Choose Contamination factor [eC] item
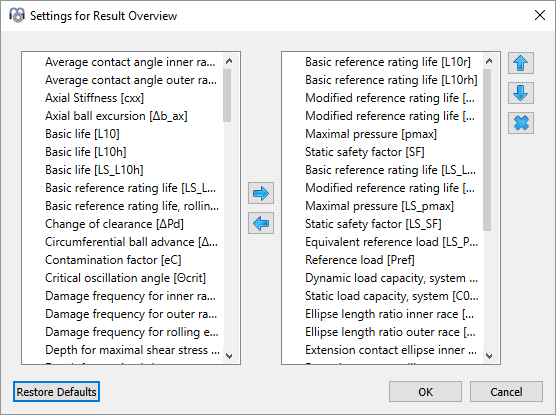 (113, 260)
